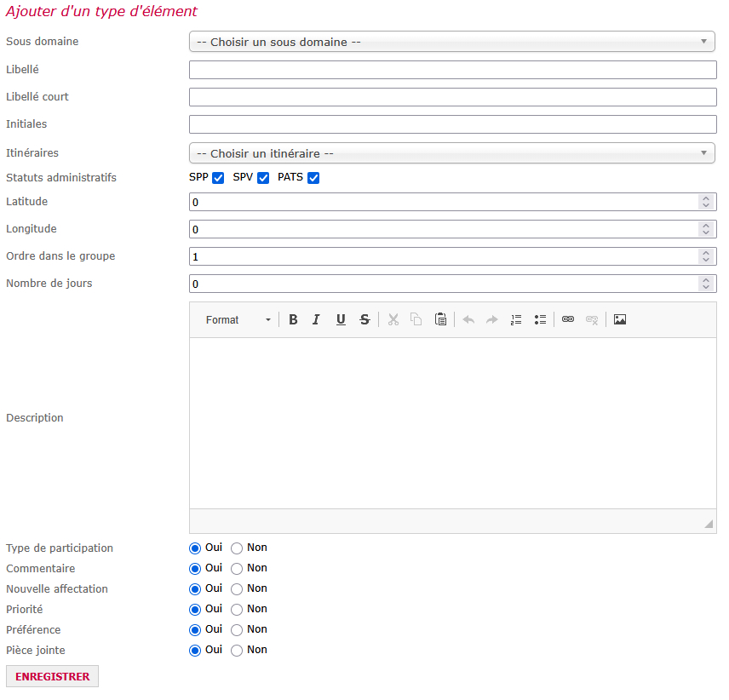This screenshot has width=729, height=700.
Task: Click the Latitude spinner arrows
Action: 706,202
